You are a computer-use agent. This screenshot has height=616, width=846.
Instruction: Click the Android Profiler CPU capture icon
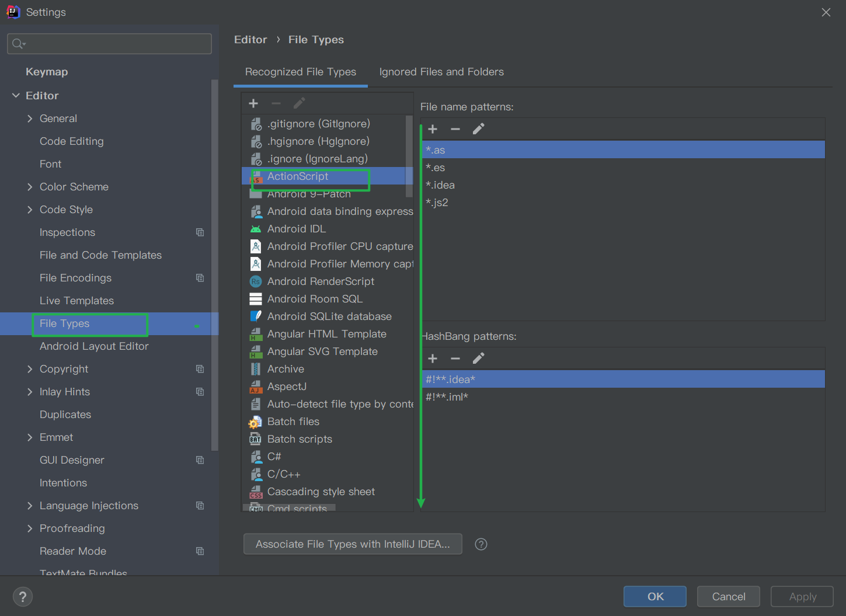click(x=256, y=246)
